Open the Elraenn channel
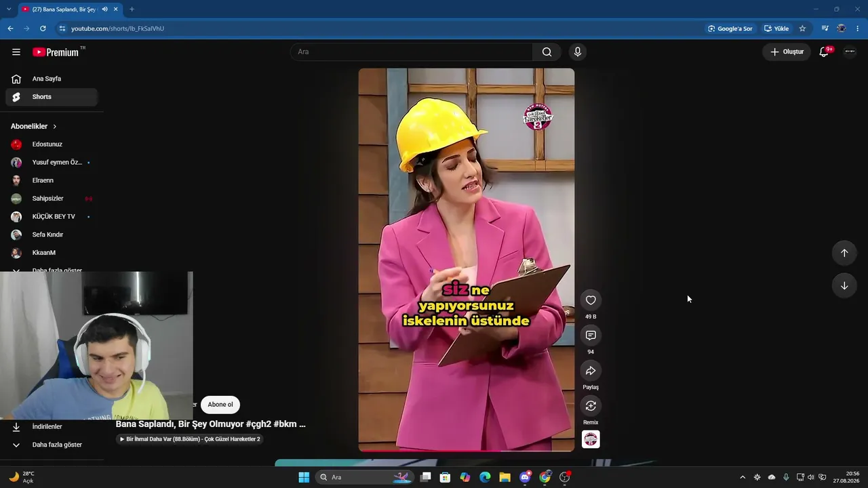The height and width of the screenshot is (488, 868). tap(52, 180)
